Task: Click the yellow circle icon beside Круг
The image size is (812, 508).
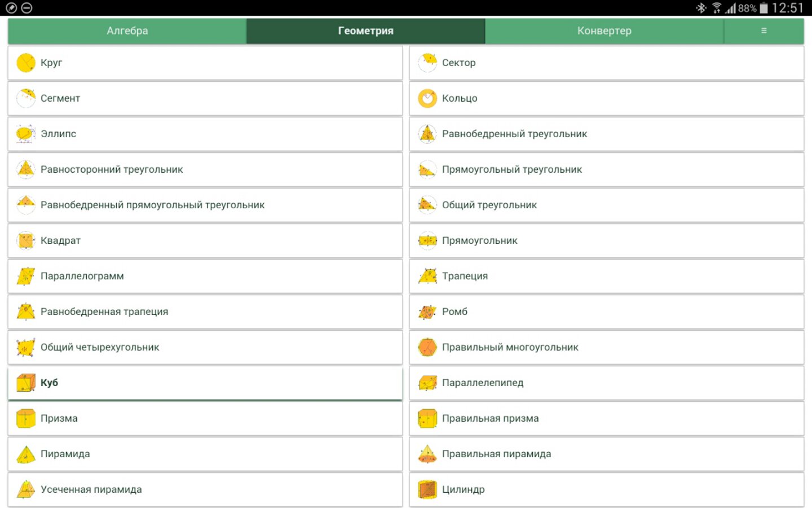Action: click(26, 63)
